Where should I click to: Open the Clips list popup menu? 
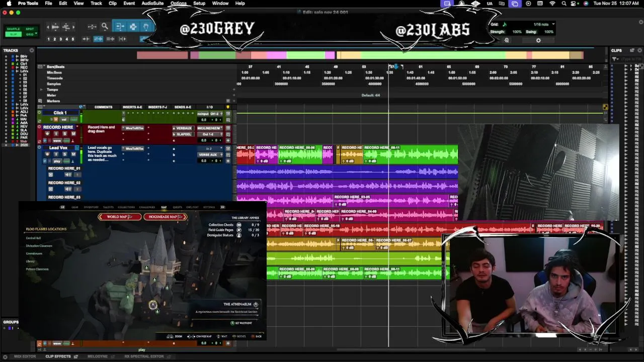(x=639, y=50)
